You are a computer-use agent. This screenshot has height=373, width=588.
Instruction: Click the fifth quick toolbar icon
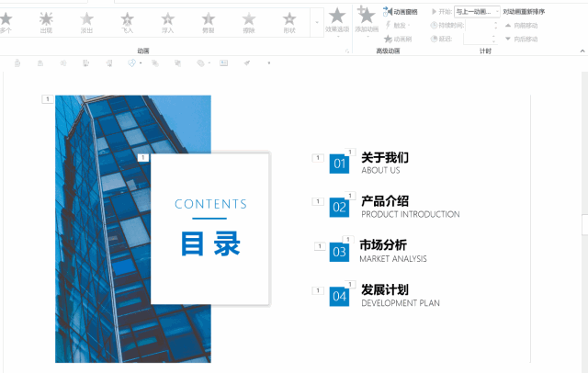coord(109,63)
